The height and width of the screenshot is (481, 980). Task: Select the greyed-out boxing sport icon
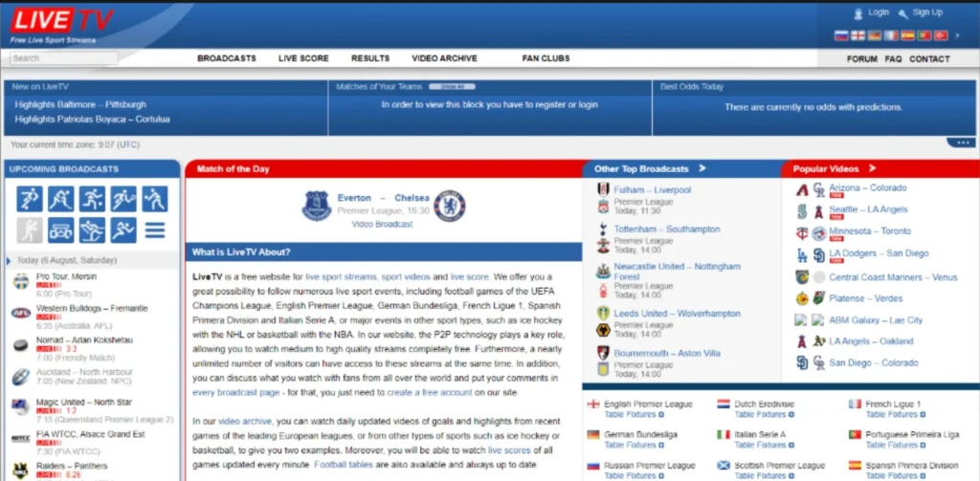tap(30, 230)
